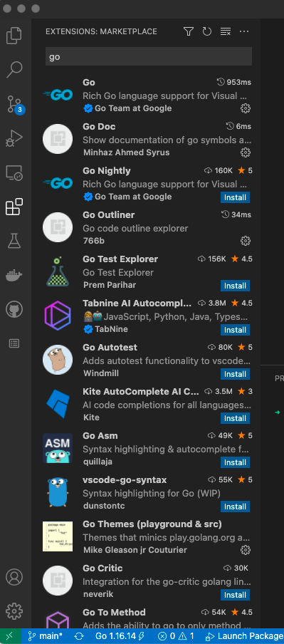This screenshot has width=284, height=644.
Task: Open the Run and Debug view
Action: click(14, 139)
